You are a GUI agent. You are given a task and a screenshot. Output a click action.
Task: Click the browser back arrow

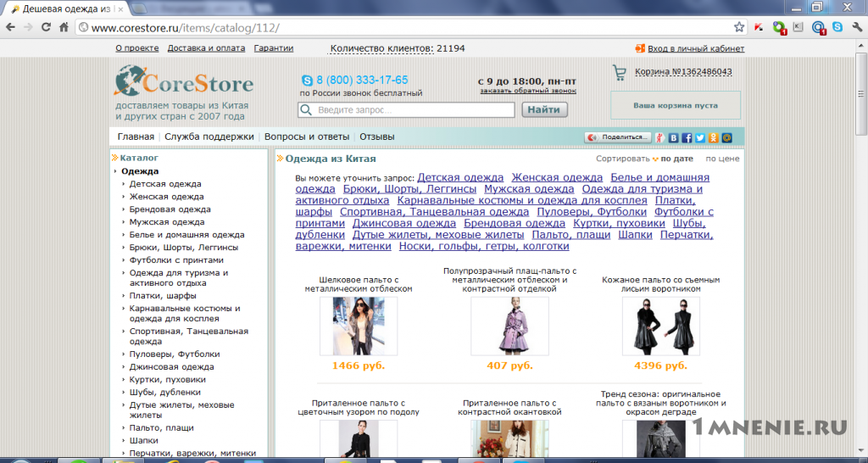(x=10, y=27)
